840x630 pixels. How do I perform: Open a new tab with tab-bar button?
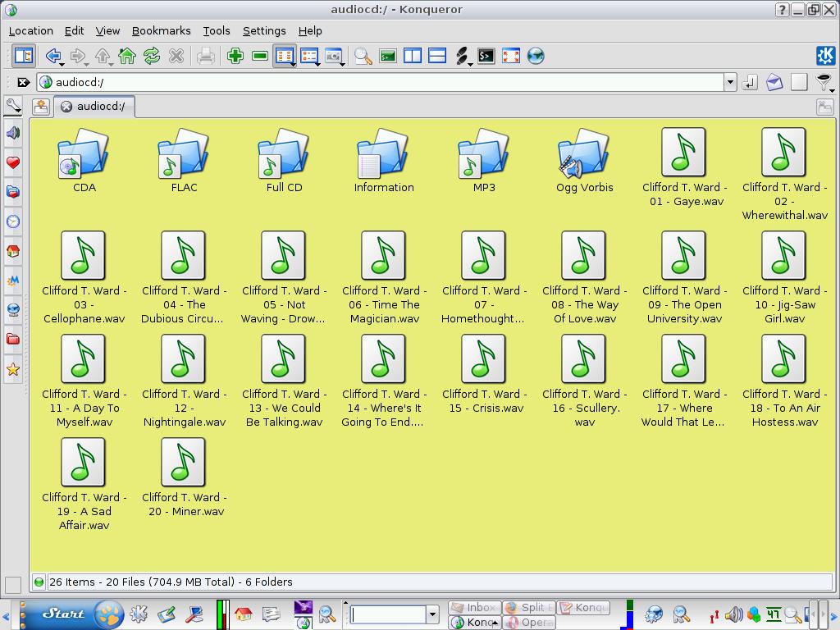tap(41, 107)
